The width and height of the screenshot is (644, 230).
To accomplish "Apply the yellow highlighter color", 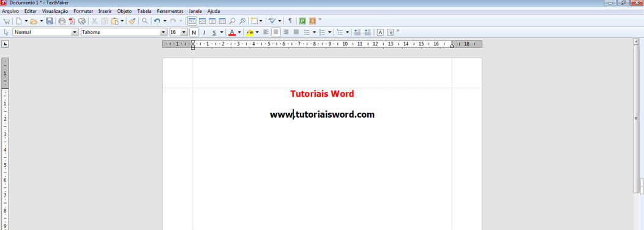I will (x=250, y=32).
